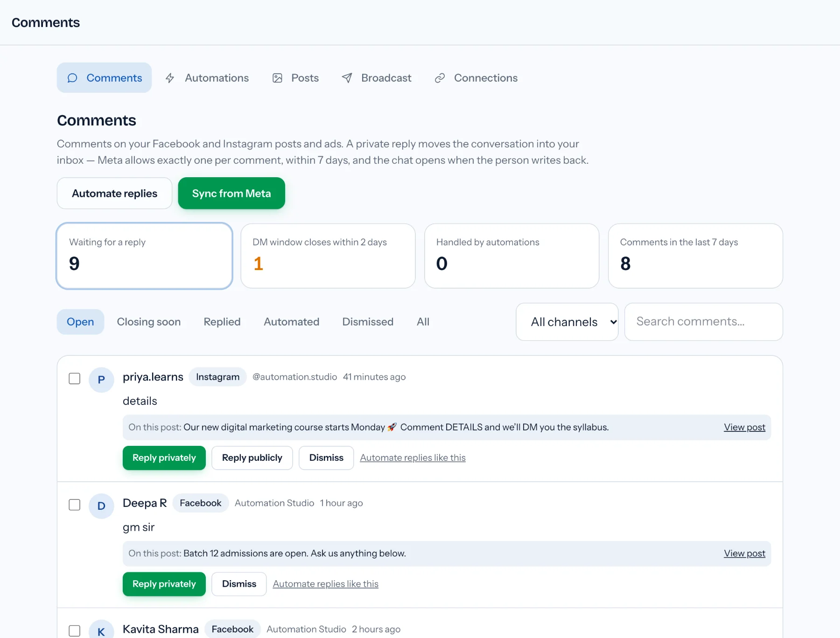Reply privately to Deepa R comment
The width and height of the screenshot is (840, 638).
(164, 584)
